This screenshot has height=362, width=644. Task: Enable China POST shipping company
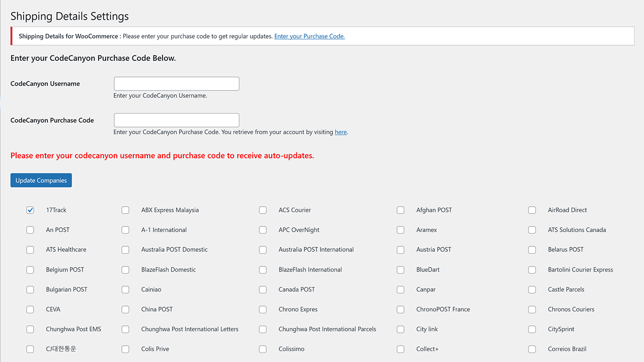(x=125, y=309)
